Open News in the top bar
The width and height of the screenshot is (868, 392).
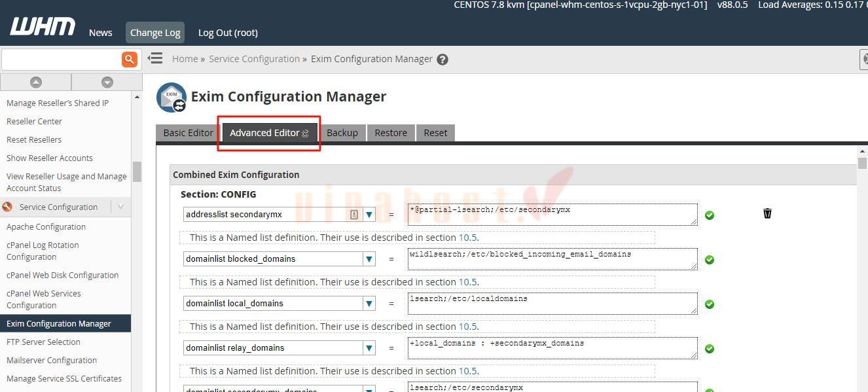click(101, 33)
